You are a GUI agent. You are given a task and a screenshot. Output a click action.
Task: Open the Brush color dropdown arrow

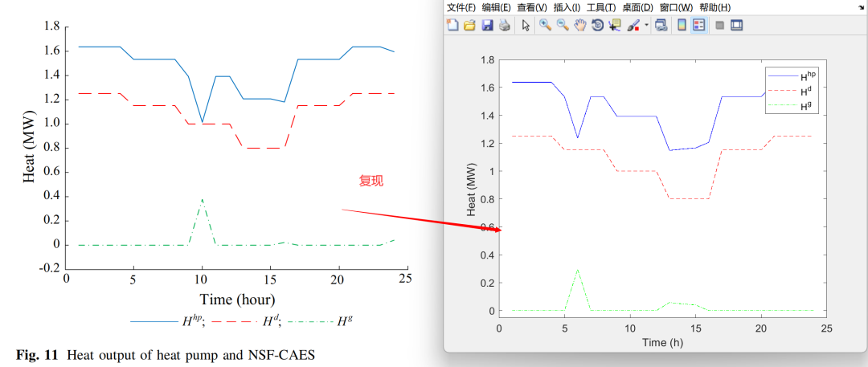click(646, 25)
